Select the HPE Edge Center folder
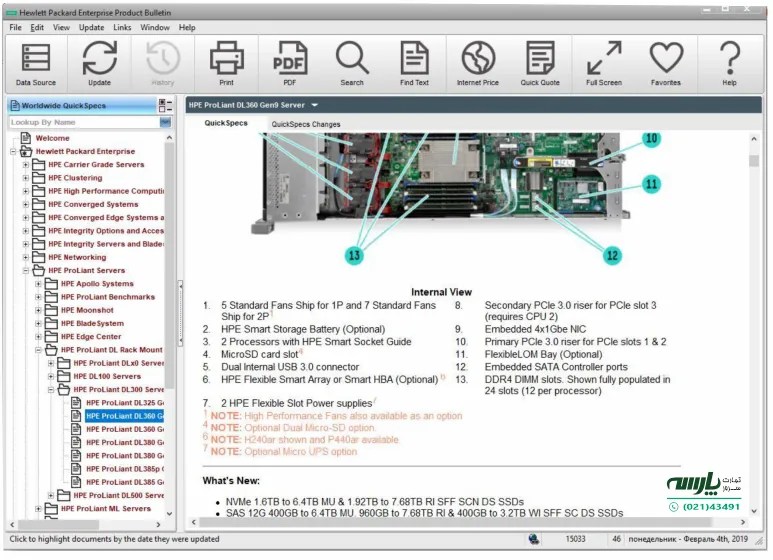The width and height of the screenshot is (773, 560). click(x=91, y=337)
